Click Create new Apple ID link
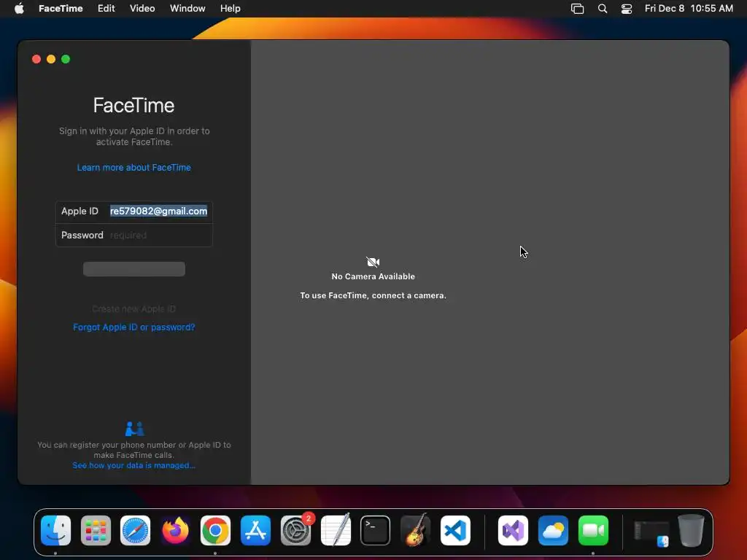The height and width of the screenshot is (560, 747). click(134, 309)
